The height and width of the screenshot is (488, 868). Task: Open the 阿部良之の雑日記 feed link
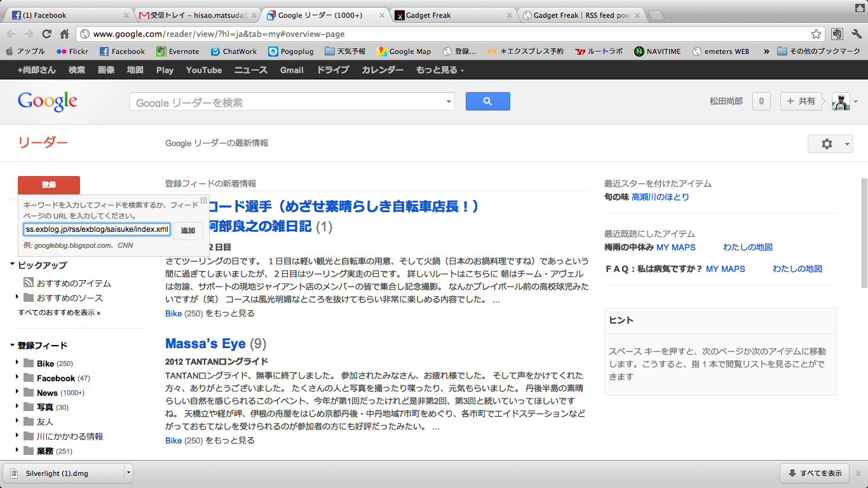pyautogui.click(x=261, y=226)
